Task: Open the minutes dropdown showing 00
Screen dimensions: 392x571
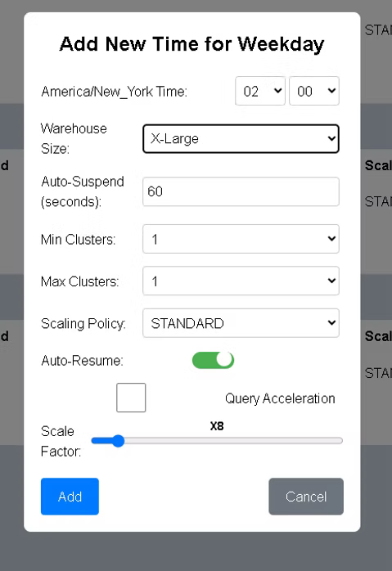Action: 314,91
